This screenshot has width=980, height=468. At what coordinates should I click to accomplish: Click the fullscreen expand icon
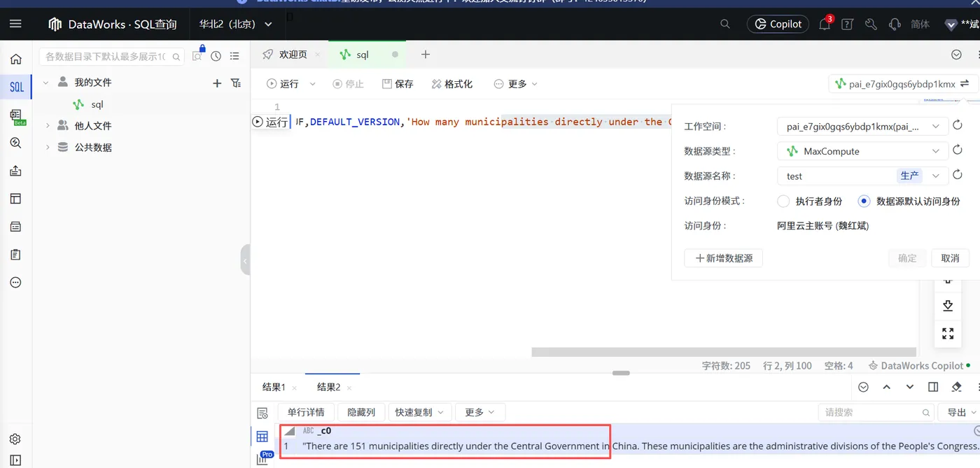pyautogui.click(x=948, y=334)
